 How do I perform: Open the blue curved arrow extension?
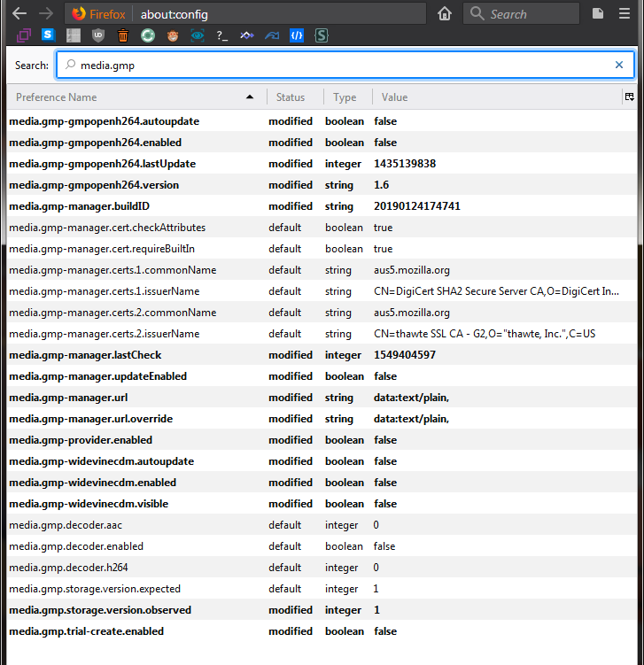pos(272,35)
